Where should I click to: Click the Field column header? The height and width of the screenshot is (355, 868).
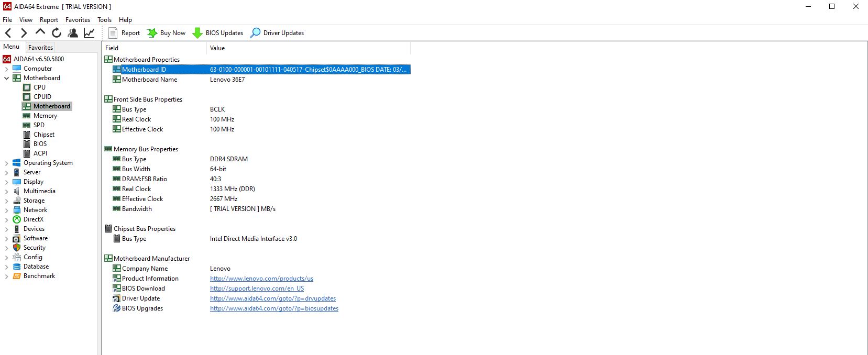point(154,48)
